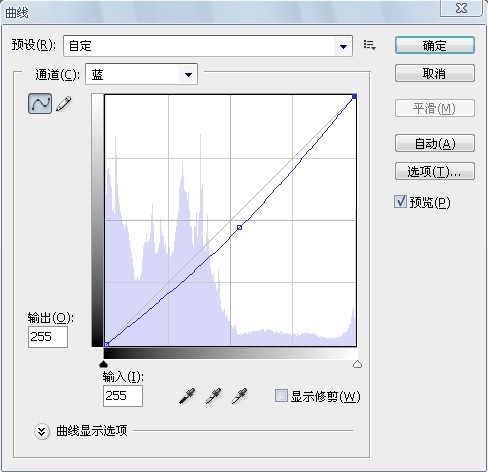Click the 确定 OK button
Viewport: 488px width, 472px height.
[435, 45]
